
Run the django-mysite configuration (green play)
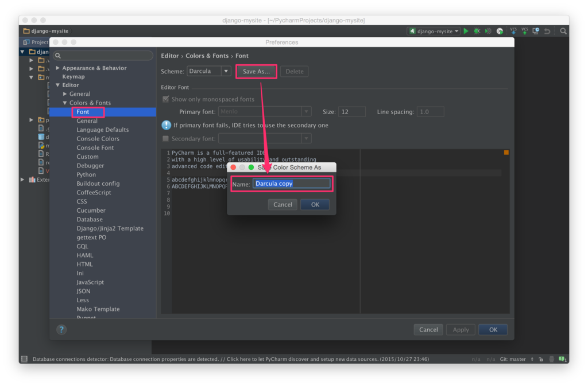(x=466, y=31)
